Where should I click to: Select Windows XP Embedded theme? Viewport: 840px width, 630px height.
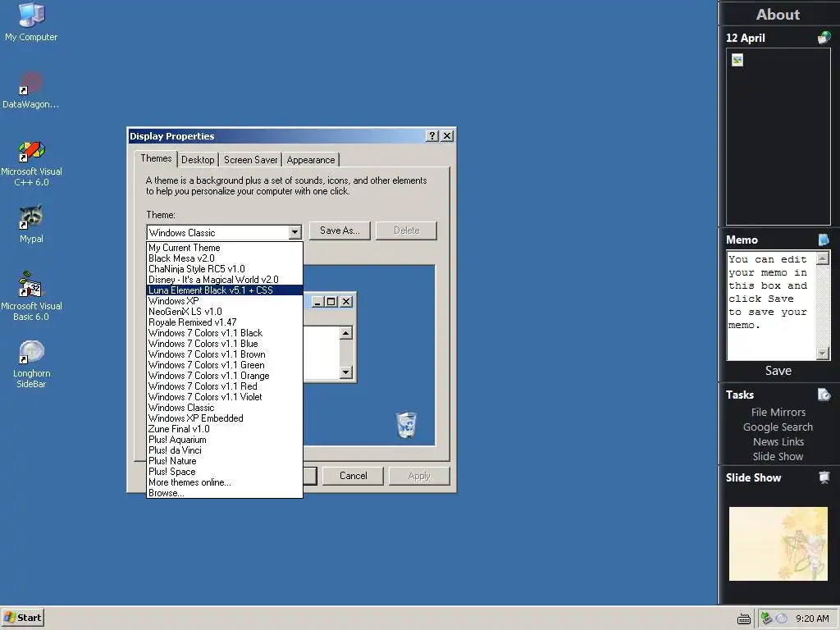pyautogui.click(x=225, y=418)
